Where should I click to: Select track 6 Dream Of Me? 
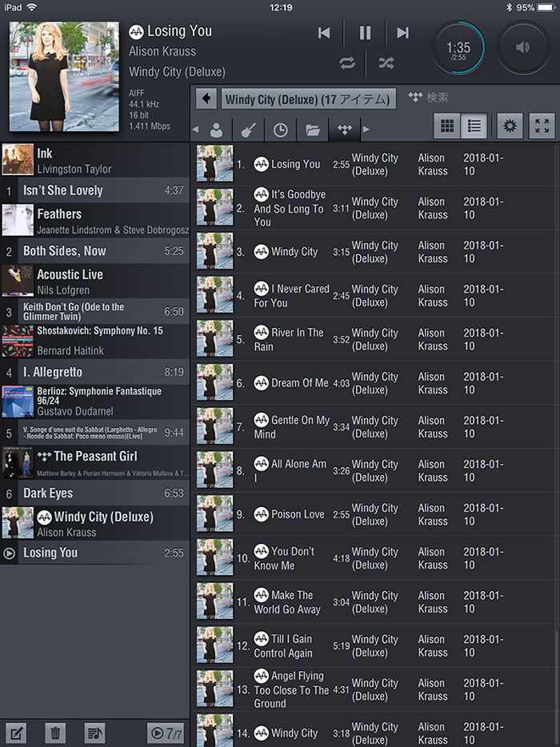pyautogui.click(x=373, y=383)
